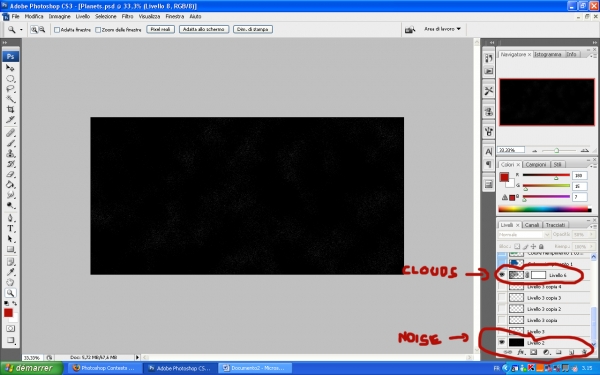Select the Lasso tool
The image size is (600, 375).
pos(10,89)
